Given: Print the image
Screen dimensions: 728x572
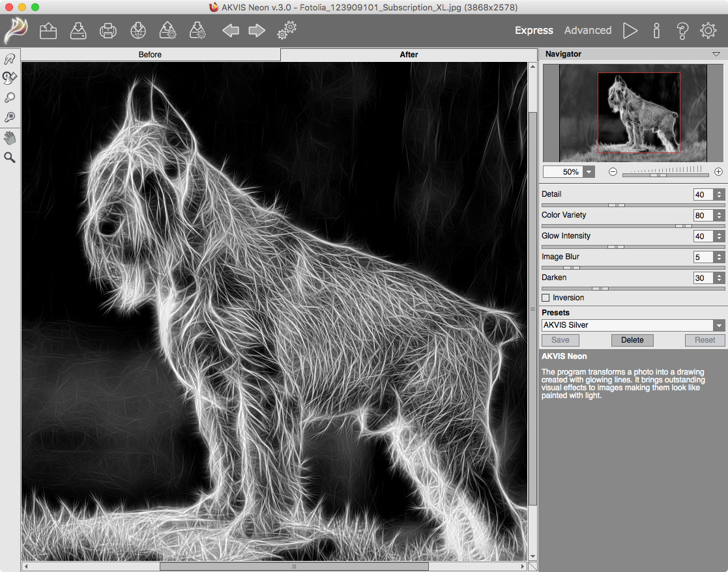Looking at the screenshot, I should 108,31.
